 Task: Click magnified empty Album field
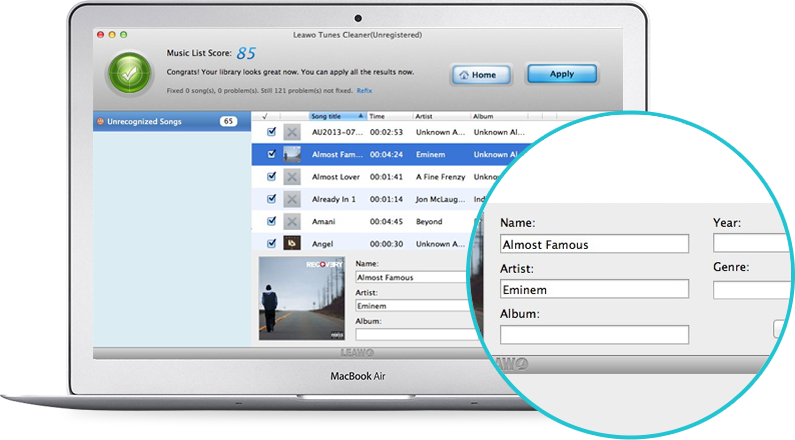pos(594,335)
